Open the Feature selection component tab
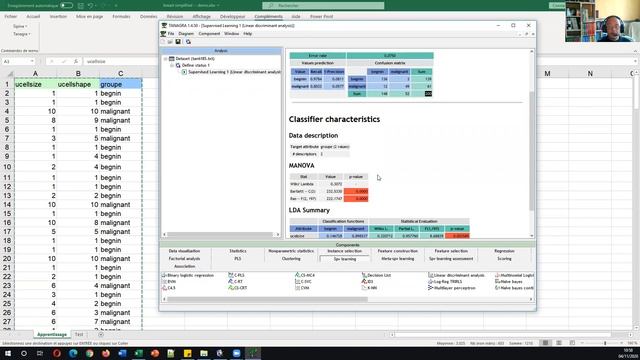This screenshot has width=640, height=360. pos(451,251)
